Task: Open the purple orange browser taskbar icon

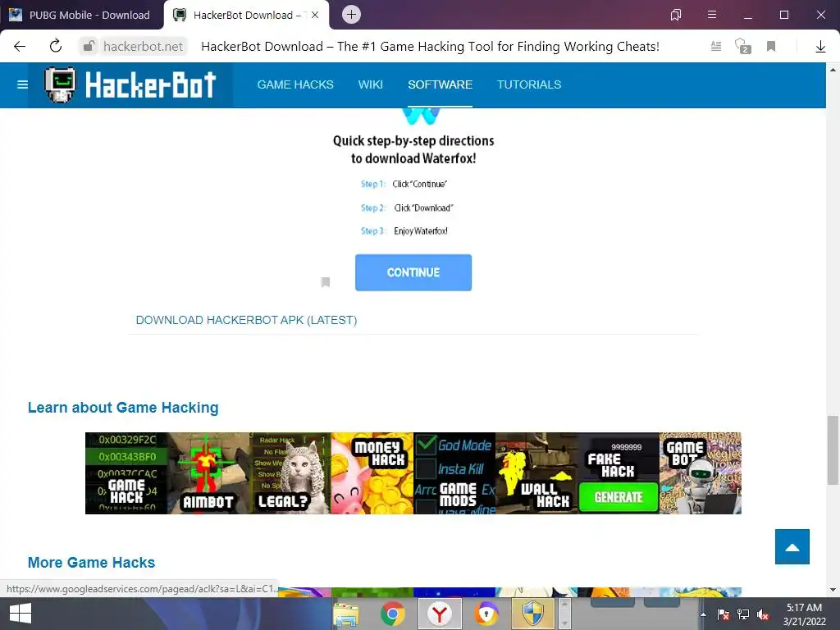Action: [486, 614]
